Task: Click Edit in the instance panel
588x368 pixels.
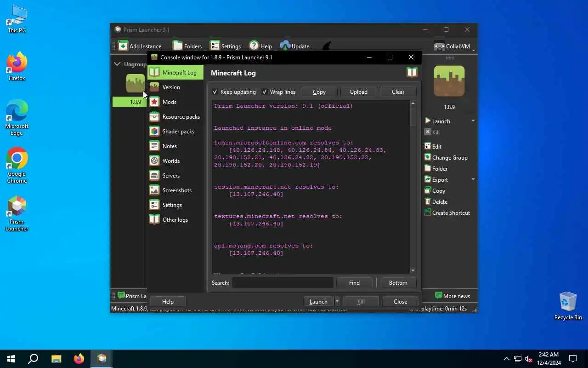Action: click(x=433, y=146)
